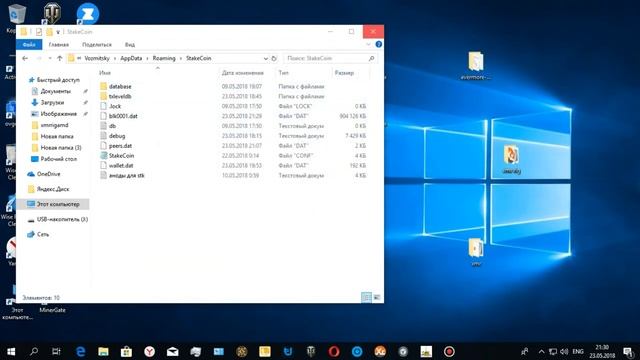
Task: Open World of Tanks taskbar icon
Action: (x=311, y=351)
